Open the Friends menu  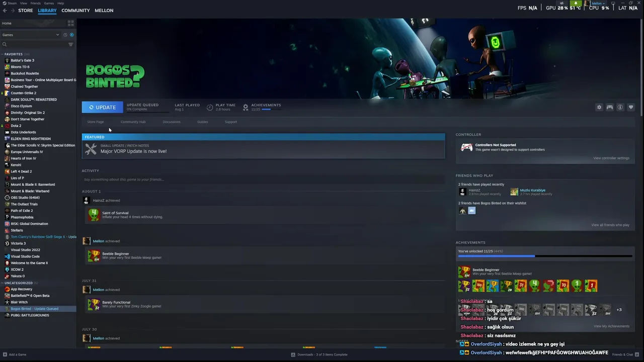pos(36,3)
